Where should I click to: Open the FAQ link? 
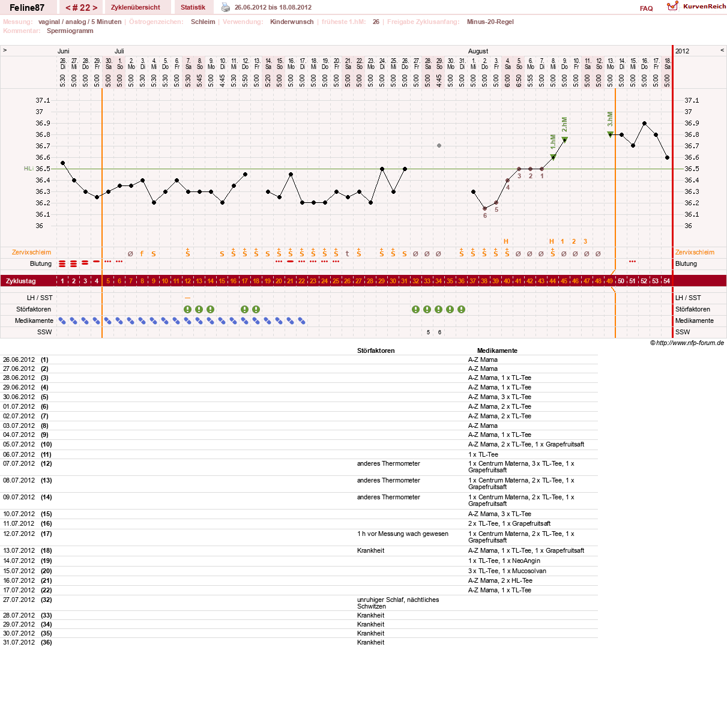pyautogui.click(x=647, y=8)
